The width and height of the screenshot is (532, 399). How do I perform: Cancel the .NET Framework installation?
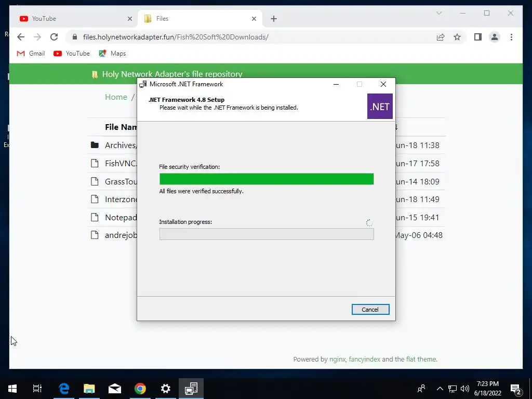tap(370, 310)
